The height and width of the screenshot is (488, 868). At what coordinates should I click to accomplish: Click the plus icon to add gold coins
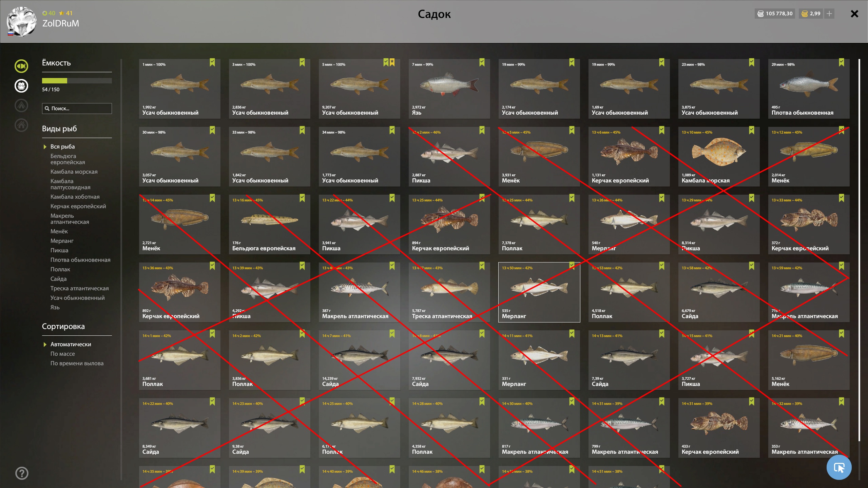pyautogui.click(x=829, y=14)
